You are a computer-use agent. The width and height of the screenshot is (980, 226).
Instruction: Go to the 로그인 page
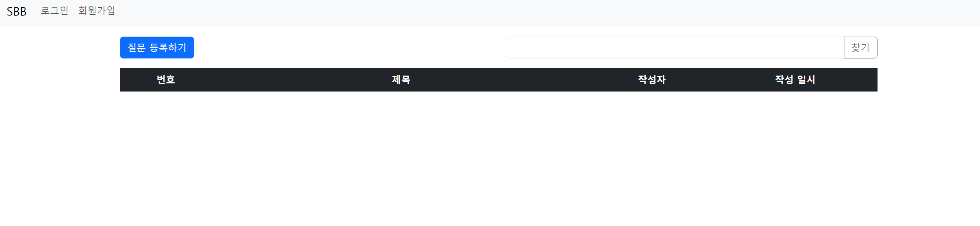(x=55, y=11)
